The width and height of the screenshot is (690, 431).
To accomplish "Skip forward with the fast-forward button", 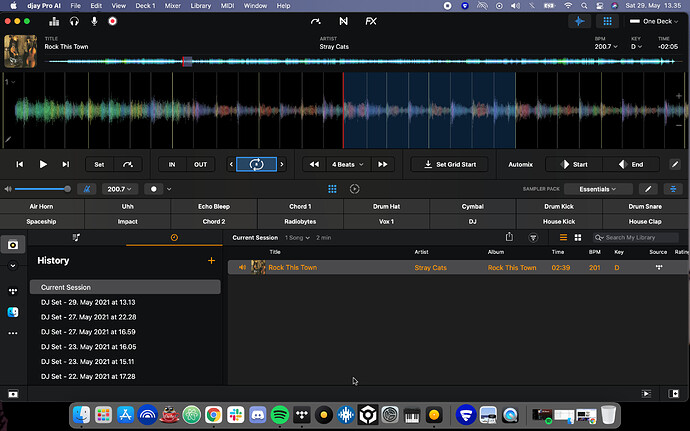I will [x=383, y=164].
